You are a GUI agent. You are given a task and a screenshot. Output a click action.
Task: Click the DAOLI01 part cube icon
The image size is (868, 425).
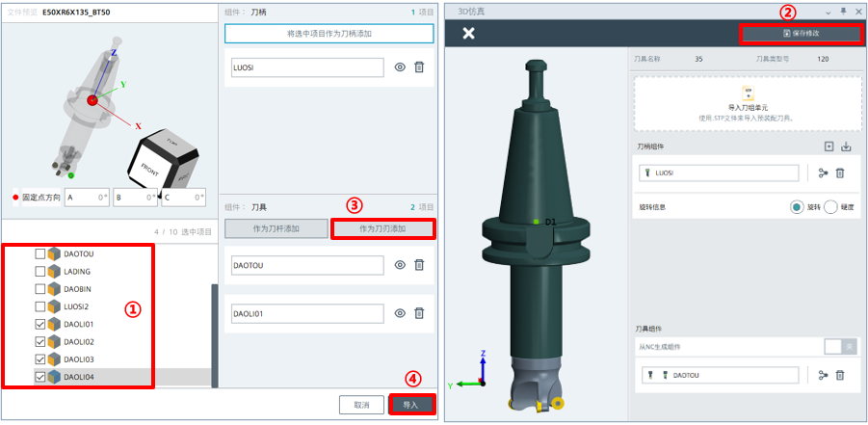[x=54, y=324]
